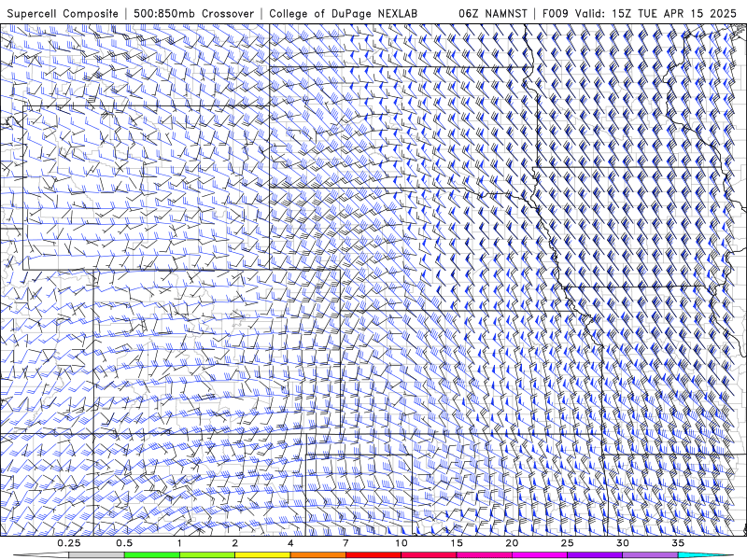
Task: Click the dark purple segment between 25 and 30
Action: [595, 555]
